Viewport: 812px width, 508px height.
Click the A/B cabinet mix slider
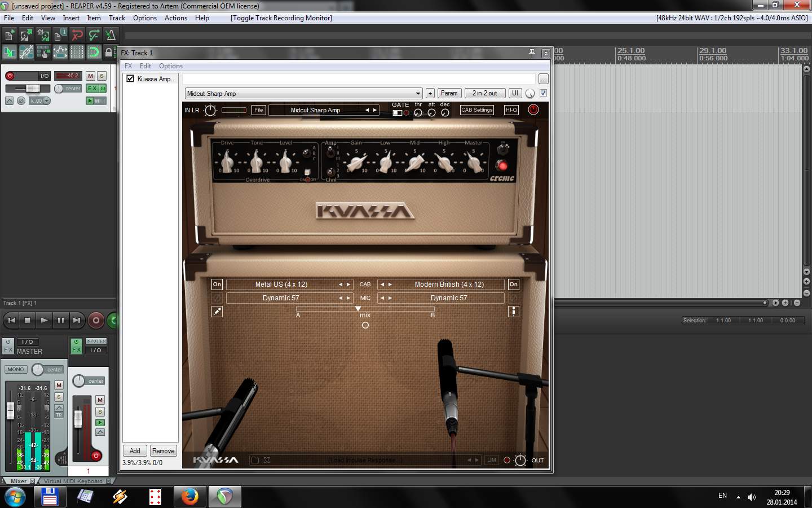pyautogui.click(x=365, y=309)
